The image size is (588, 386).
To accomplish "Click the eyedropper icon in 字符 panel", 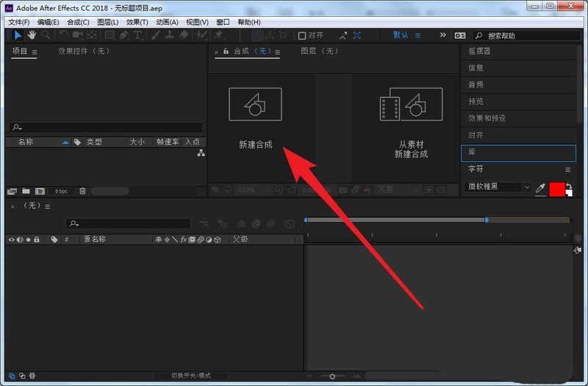I will pos(540,188).
